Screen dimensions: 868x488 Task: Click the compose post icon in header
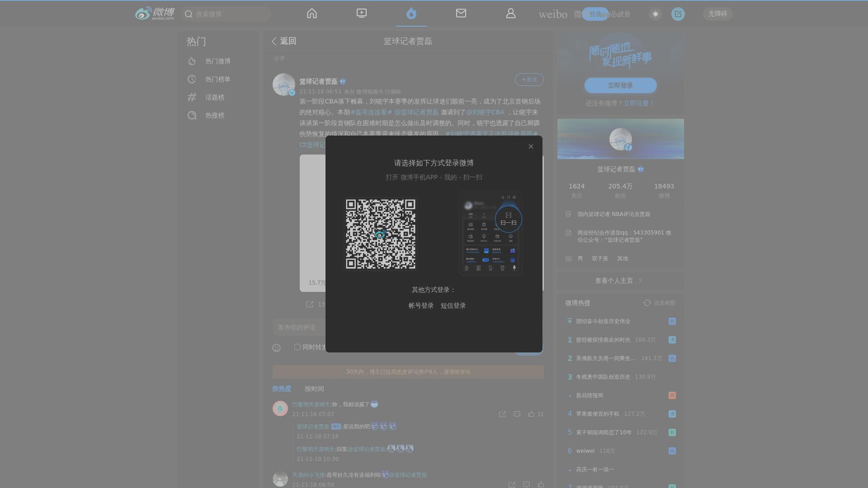(678, 14)
